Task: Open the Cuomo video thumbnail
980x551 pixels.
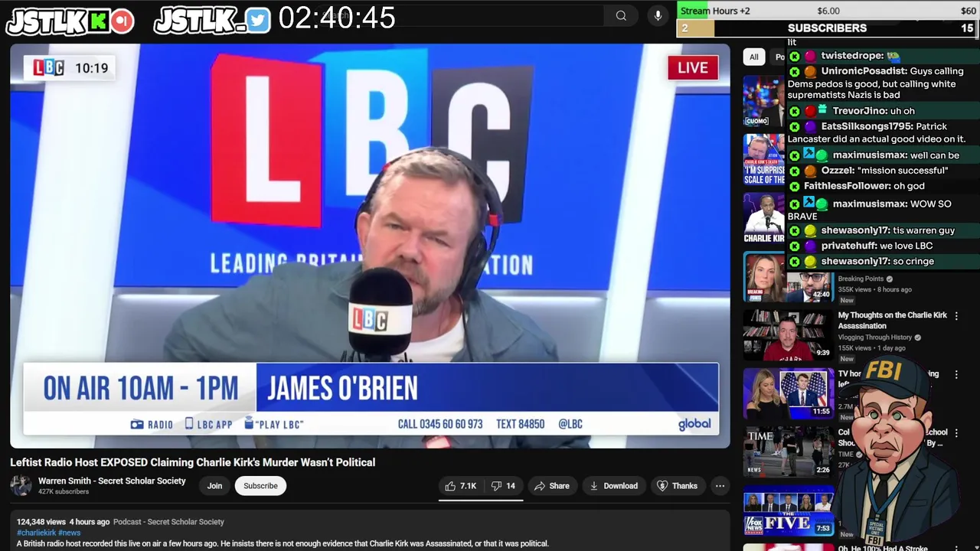Action: (763, 100)
